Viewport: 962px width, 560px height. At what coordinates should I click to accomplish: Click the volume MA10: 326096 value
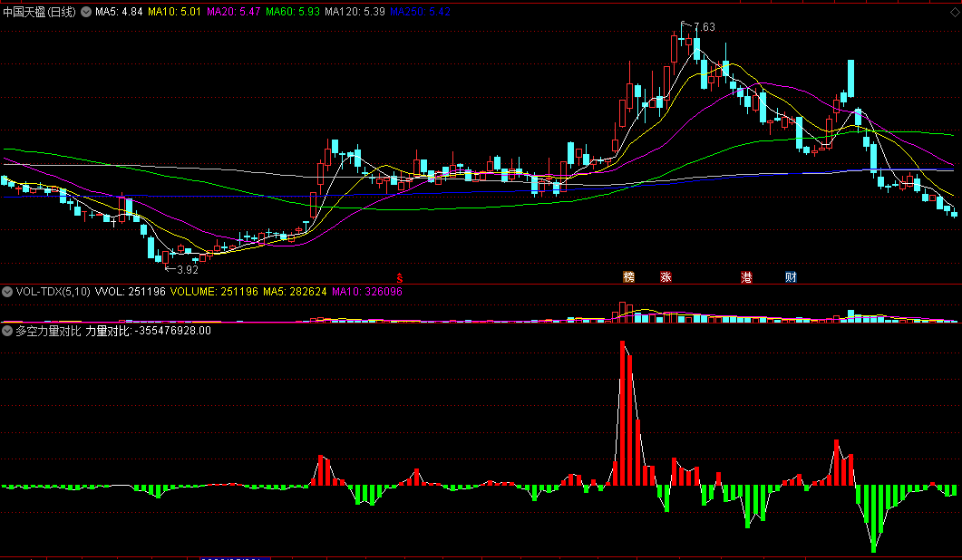(x=367, y=292)
